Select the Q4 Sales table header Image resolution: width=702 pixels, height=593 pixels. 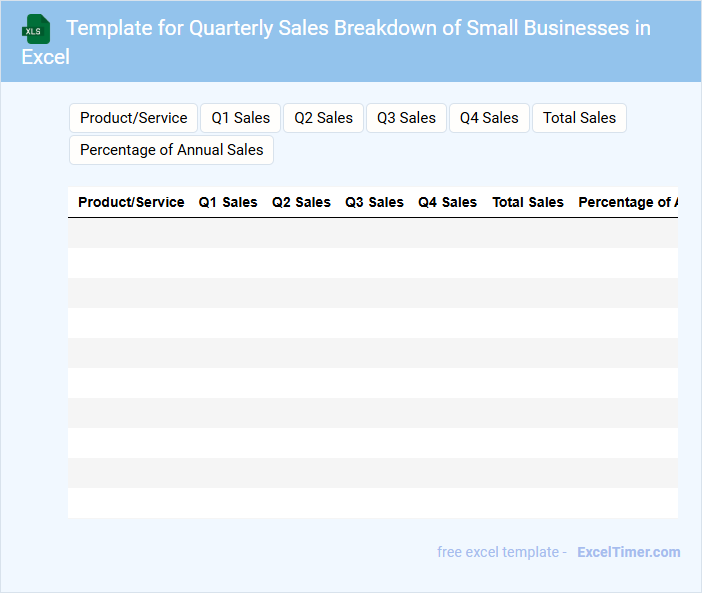(447, 202)
